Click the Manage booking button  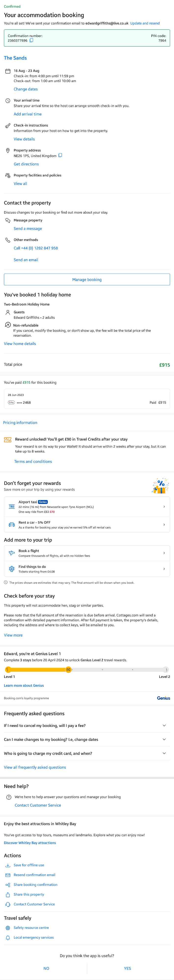click(87, 280)
